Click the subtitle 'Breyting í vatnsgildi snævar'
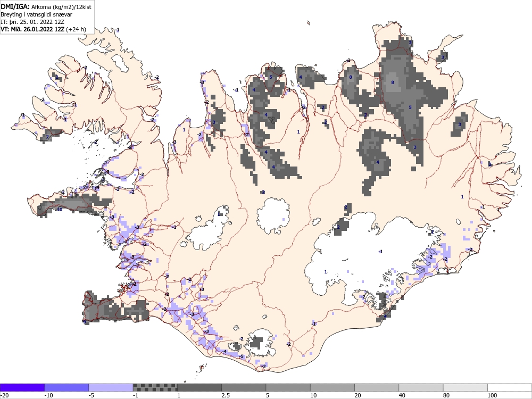 coord(36,14)
